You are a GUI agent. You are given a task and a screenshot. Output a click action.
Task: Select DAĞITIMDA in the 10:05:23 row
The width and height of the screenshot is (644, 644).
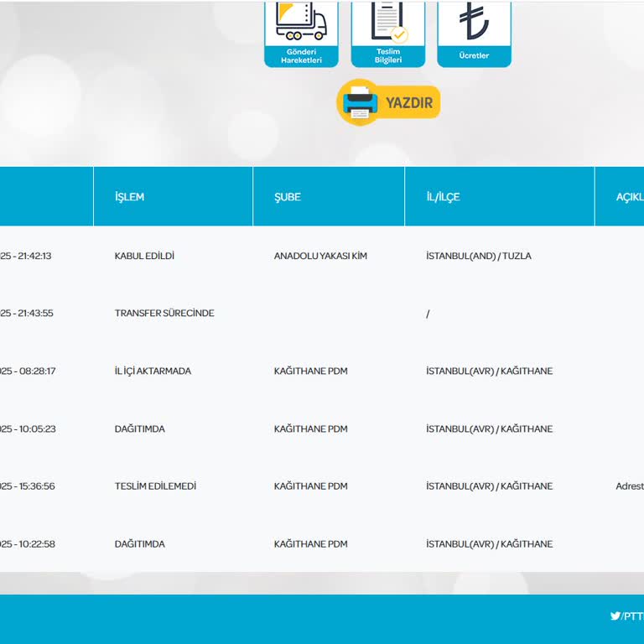140,429
